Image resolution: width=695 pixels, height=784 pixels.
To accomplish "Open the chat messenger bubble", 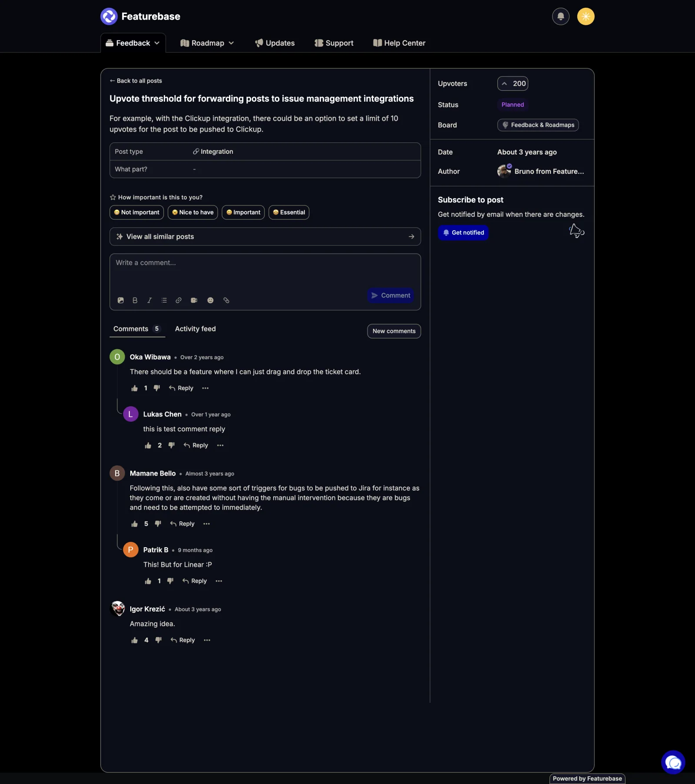I will (673, 762).
